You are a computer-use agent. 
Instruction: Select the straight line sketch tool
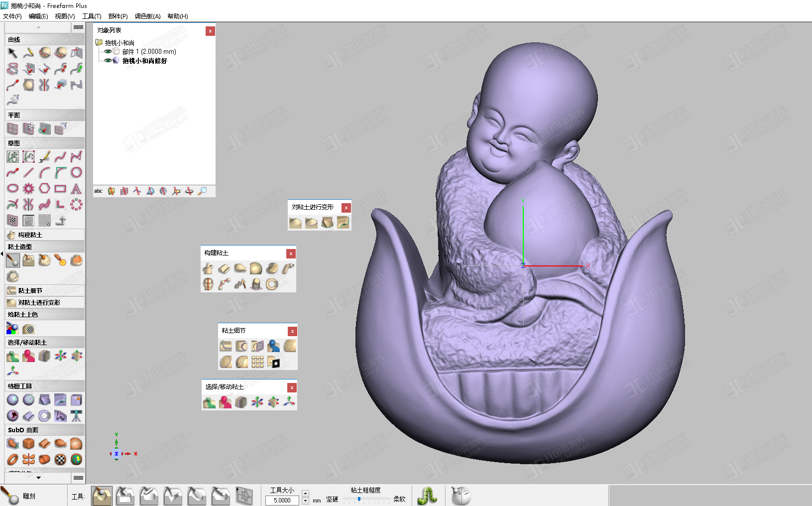coord(28,172)
